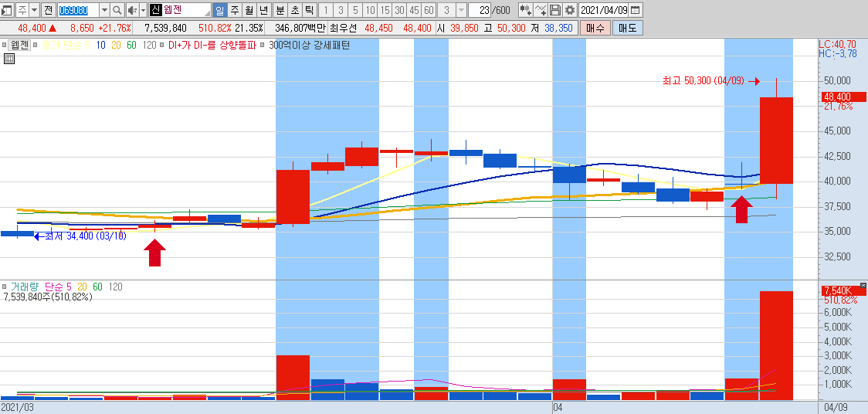Click the 최고 50,300 (04/09) label
This screenshot has width=868, height=414.
703,81
